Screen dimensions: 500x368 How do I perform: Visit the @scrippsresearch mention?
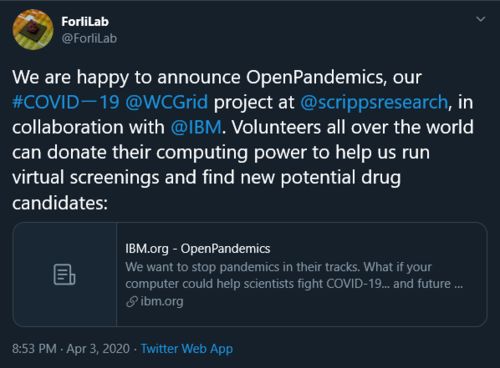click(x=374, y=102)
